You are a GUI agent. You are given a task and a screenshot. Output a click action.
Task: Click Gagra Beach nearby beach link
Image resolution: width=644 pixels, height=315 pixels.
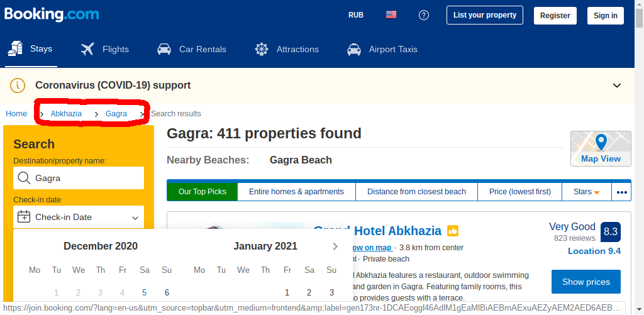[x=301, y=160]
